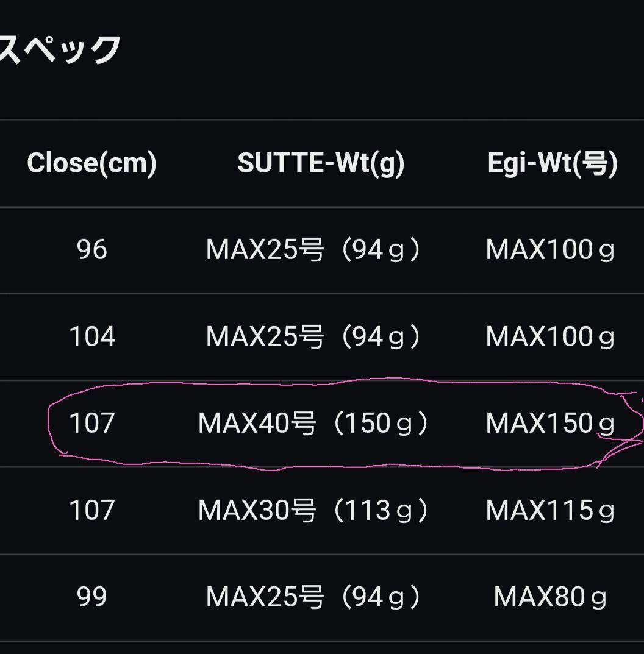Select MAX100g in the 104 row

click(x=550, y=336)
